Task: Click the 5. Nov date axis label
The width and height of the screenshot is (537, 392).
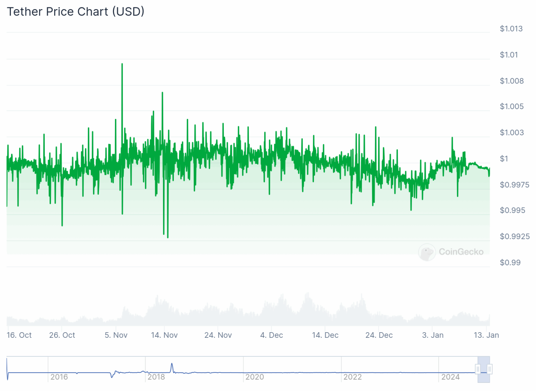Action: point(116,335)
